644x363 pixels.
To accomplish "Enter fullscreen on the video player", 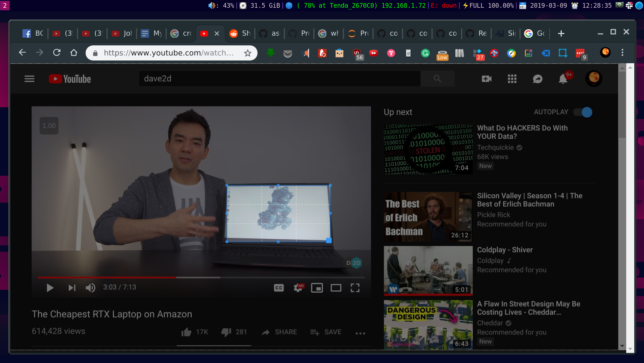I will point(355,288).
